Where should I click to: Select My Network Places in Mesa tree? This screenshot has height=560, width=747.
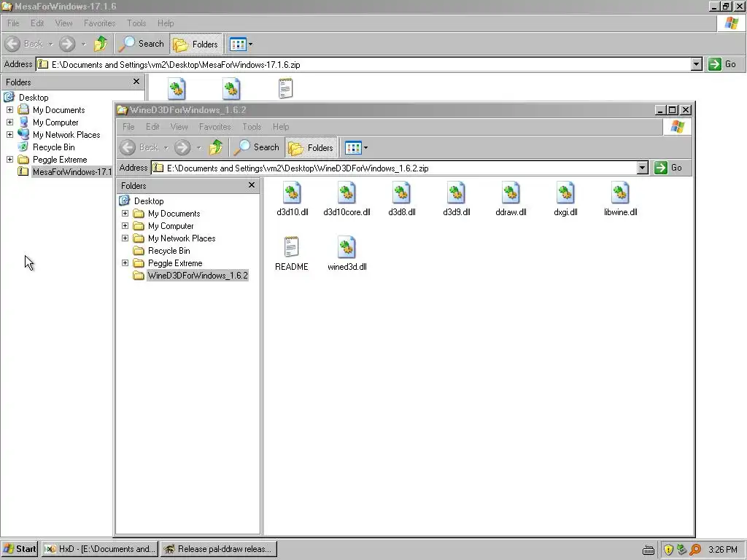coord(66,135)
